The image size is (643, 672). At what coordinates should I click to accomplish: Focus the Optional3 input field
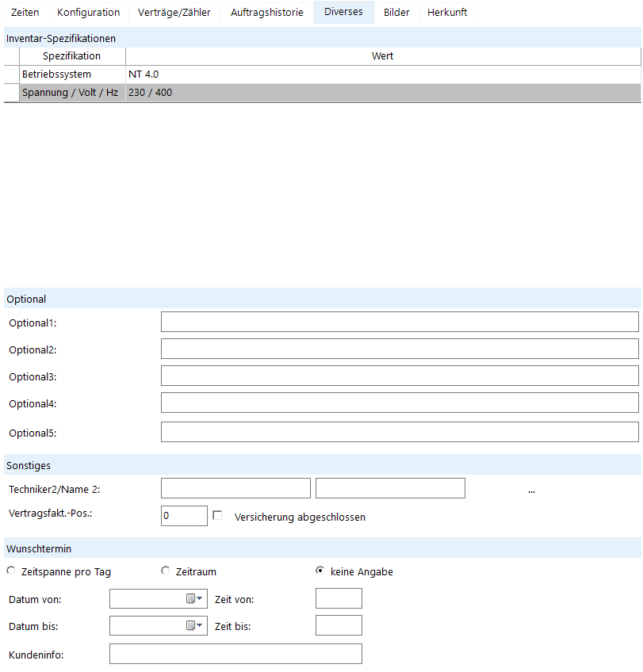[400, 376]
